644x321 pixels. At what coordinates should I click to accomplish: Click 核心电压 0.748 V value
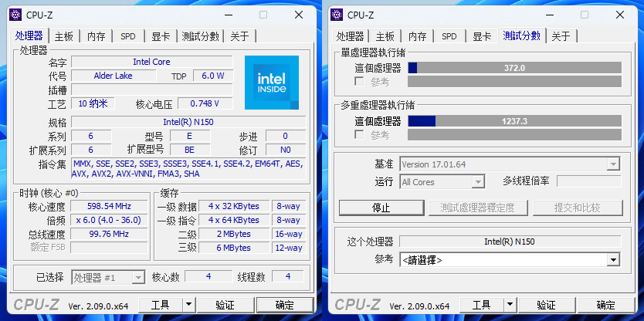(205, 103)
